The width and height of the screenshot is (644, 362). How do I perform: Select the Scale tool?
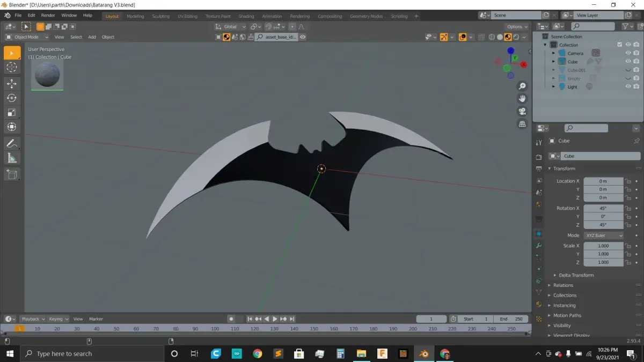(x=12, y=112)
